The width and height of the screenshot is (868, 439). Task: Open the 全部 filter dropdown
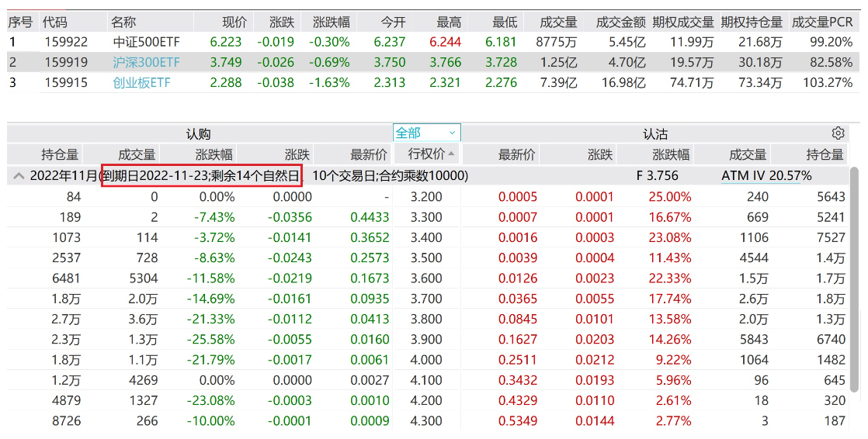427,133
